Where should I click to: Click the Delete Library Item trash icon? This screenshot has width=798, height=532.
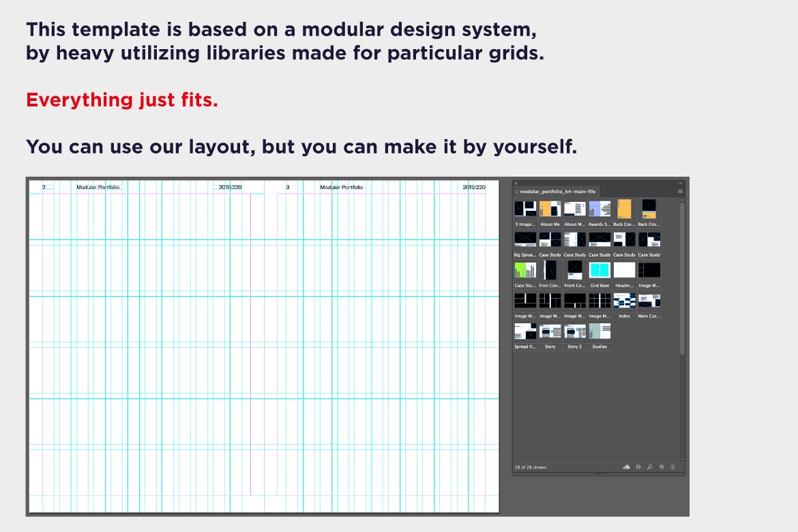[672, 467]
